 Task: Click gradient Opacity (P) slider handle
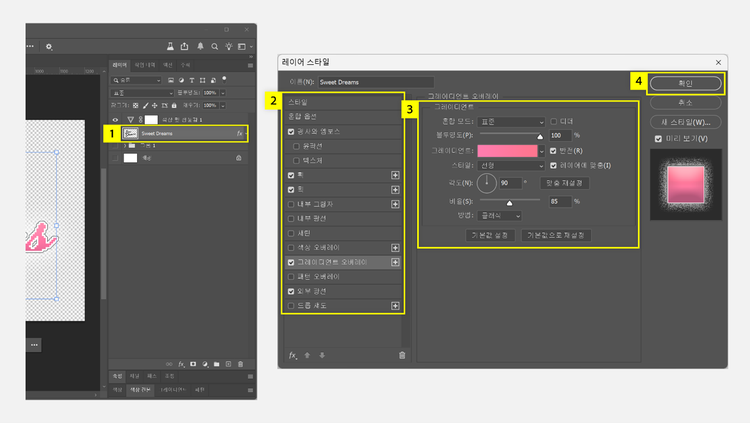coord(540,137)
